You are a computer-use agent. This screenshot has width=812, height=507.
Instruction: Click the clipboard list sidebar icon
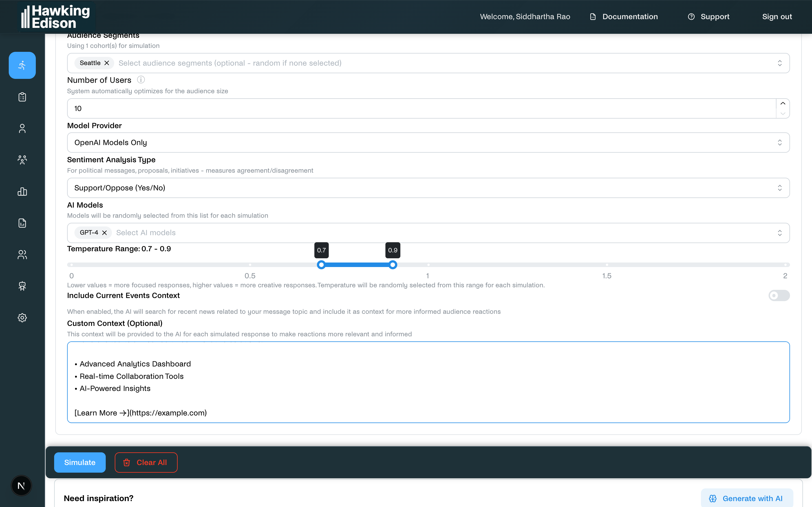point(22,97)
